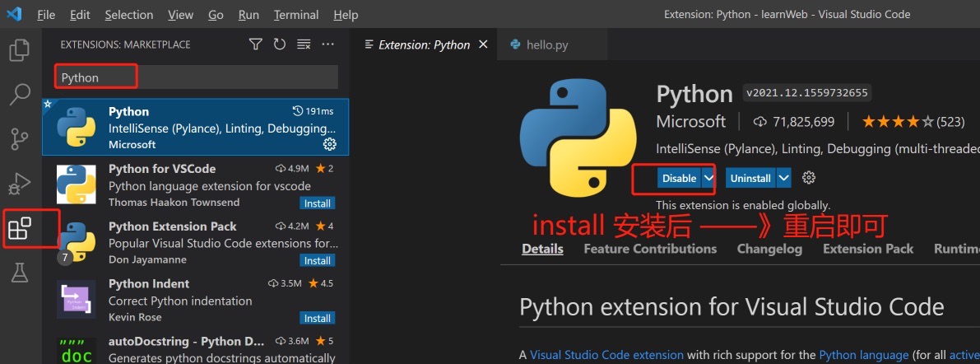Select the Python Microsoft extension in list
This screenshot has width=980, height=364.
click(x=196, y=127)
